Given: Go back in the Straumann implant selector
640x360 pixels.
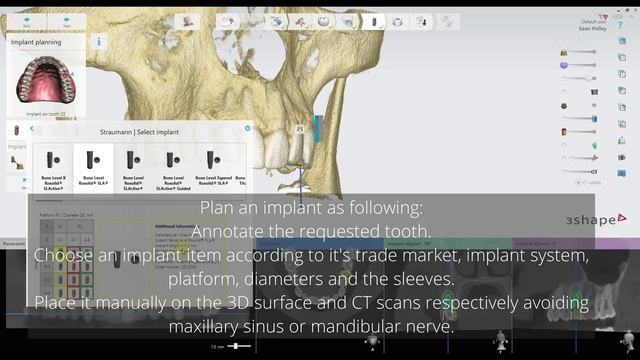Looking at the screenshot, I should click(x=32, y=129).
